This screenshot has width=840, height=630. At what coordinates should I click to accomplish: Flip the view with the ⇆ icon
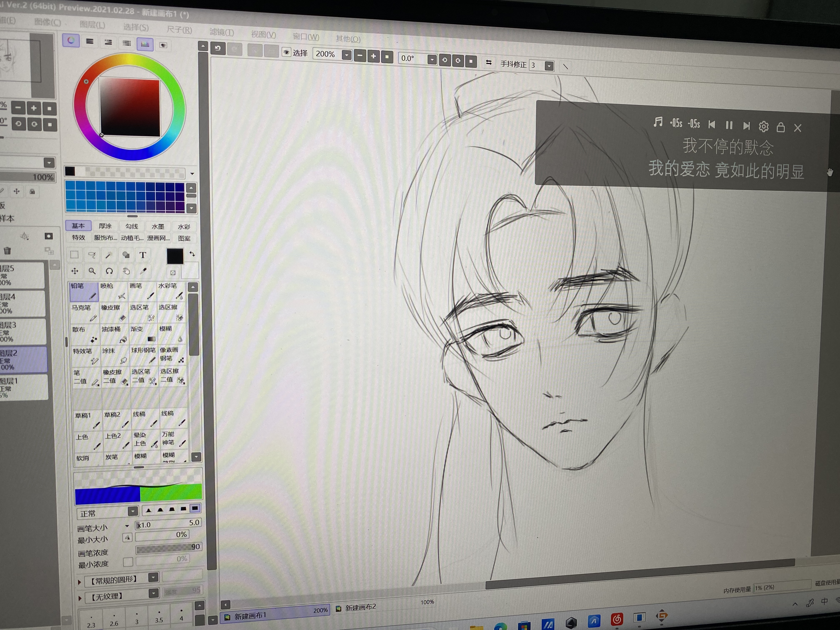point(489,62)
